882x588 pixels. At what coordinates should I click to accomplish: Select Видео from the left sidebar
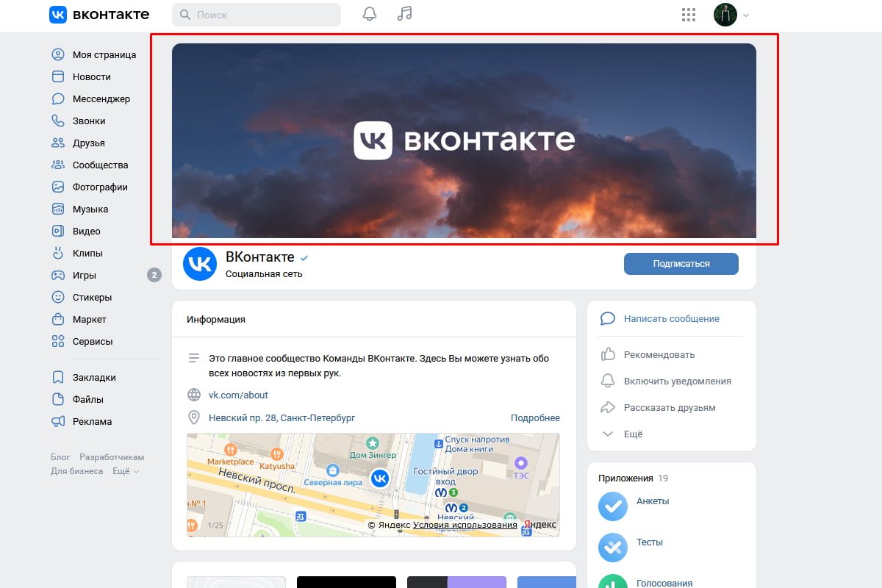click(x=85, y=231)
